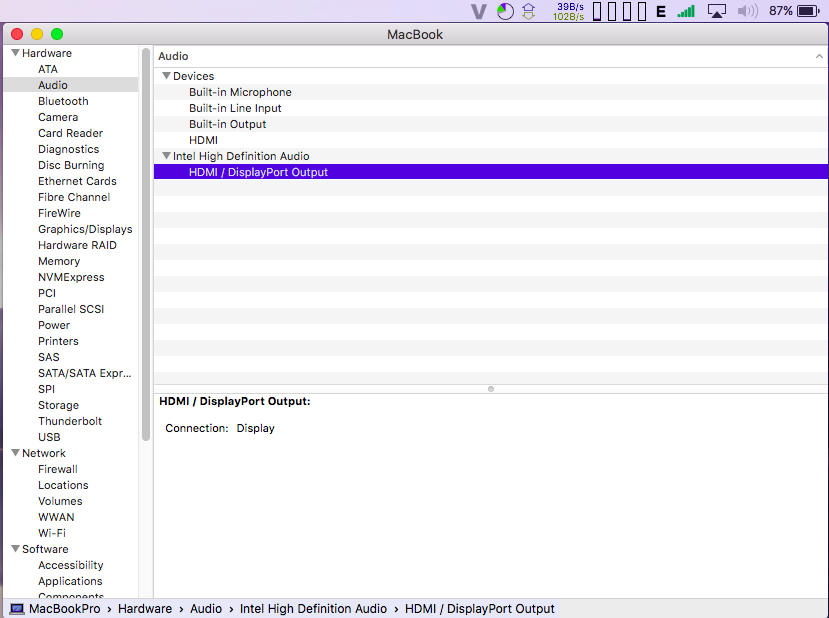
Task: Click the pie chart activity icon
Action: click(x=505, y=11)
